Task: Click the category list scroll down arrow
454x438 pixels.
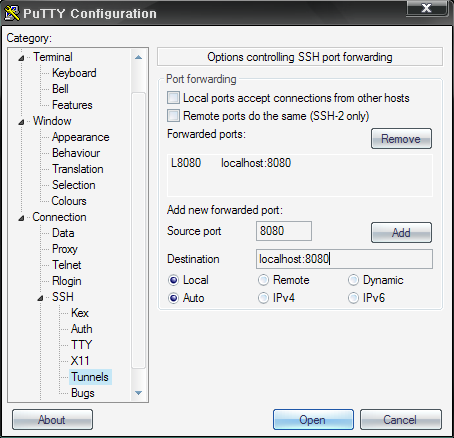Action: coord(138,393)
